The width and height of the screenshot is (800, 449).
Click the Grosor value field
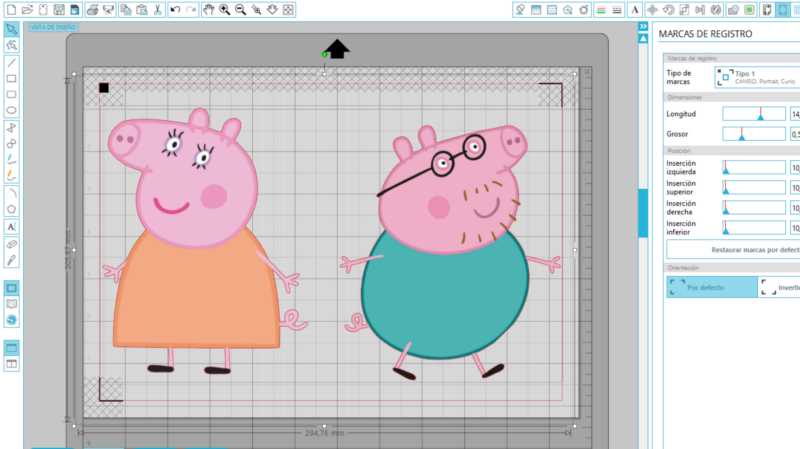click(795, 134)
